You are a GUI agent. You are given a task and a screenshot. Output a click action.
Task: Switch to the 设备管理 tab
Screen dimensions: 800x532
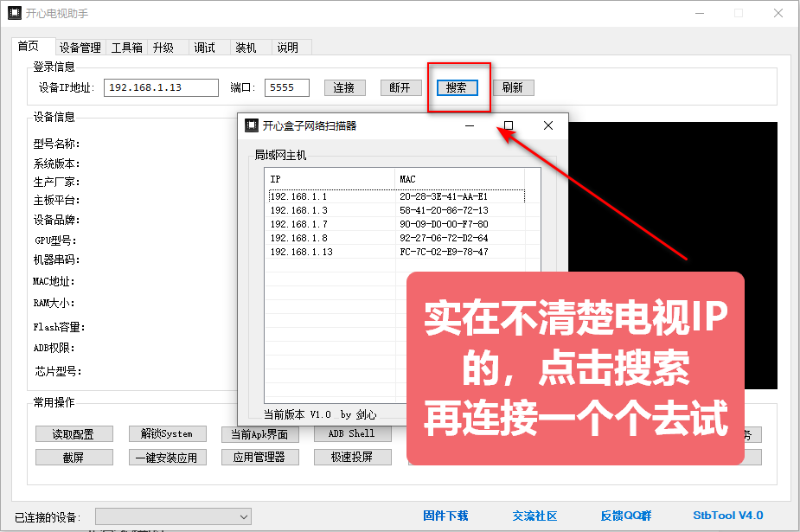80,47
